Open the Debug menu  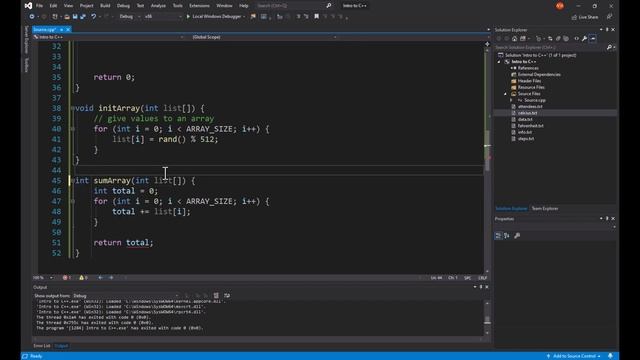pyautogui.click(x=123, y=6)
